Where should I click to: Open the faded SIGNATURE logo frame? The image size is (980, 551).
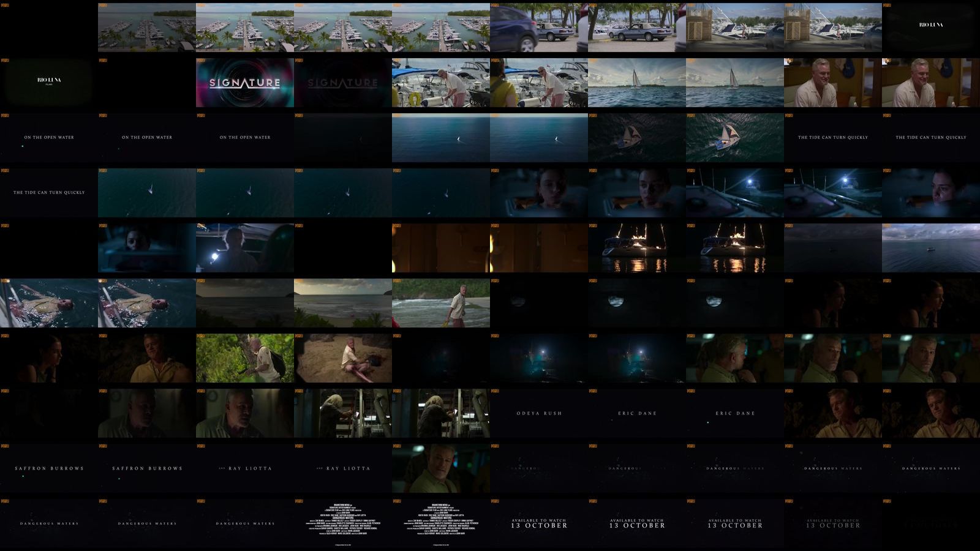pyautogui.click(x=343, y=83)
